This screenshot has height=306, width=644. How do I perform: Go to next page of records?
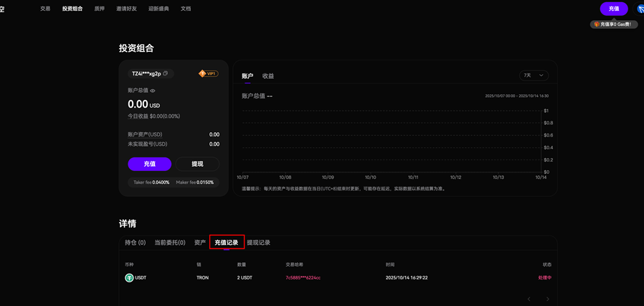click(548, 299)
